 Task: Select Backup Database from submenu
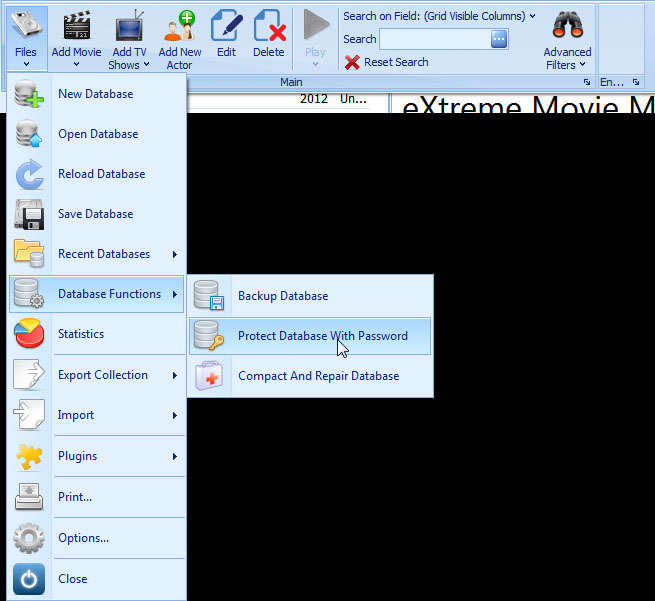[282, 296]
